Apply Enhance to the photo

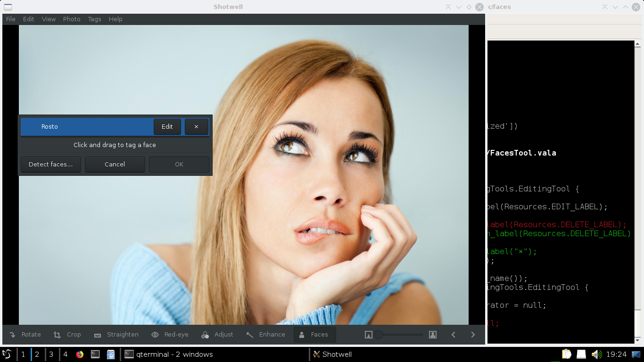point(265,335)
